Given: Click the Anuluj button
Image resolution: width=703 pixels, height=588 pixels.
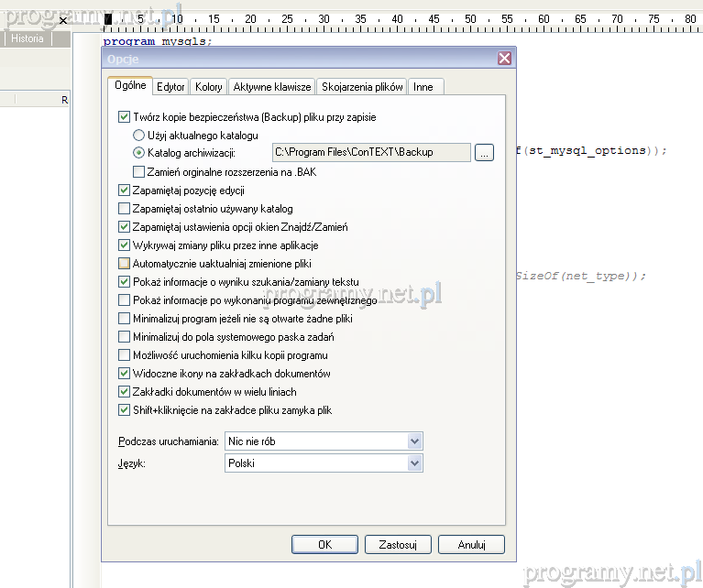Looking at the screenshot, I should coord(471,544).
